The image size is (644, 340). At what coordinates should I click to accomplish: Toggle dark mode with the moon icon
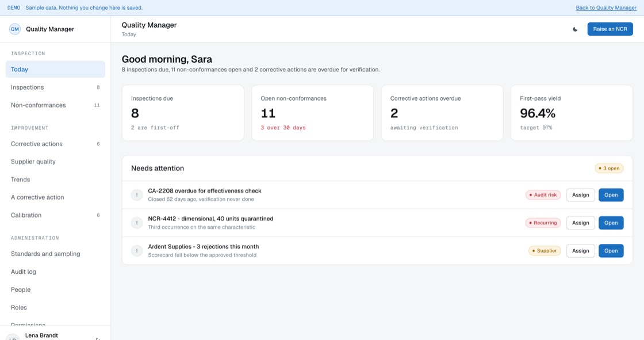click(x=575, y=29)
